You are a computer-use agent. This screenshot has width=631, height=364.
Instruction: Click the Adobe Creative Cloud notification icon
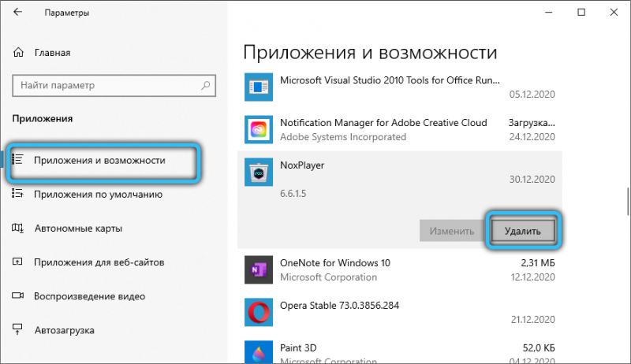[259, 130]
